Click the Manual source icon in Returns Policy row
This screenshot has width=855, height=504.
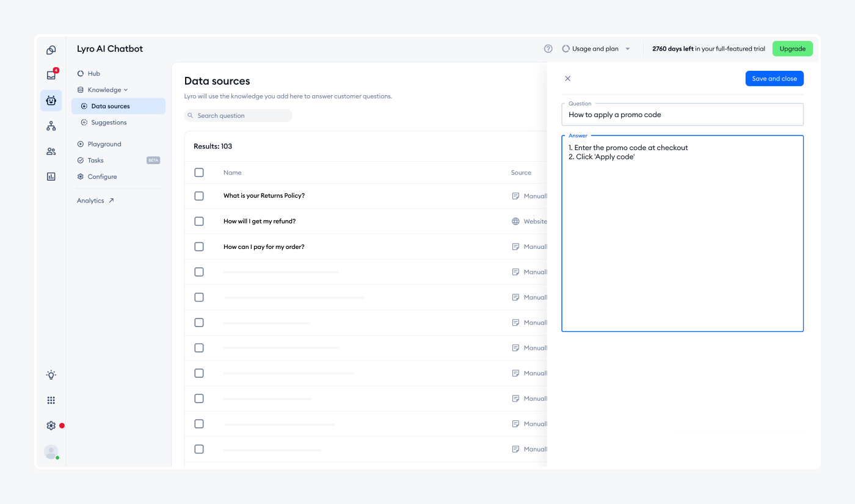515,196
